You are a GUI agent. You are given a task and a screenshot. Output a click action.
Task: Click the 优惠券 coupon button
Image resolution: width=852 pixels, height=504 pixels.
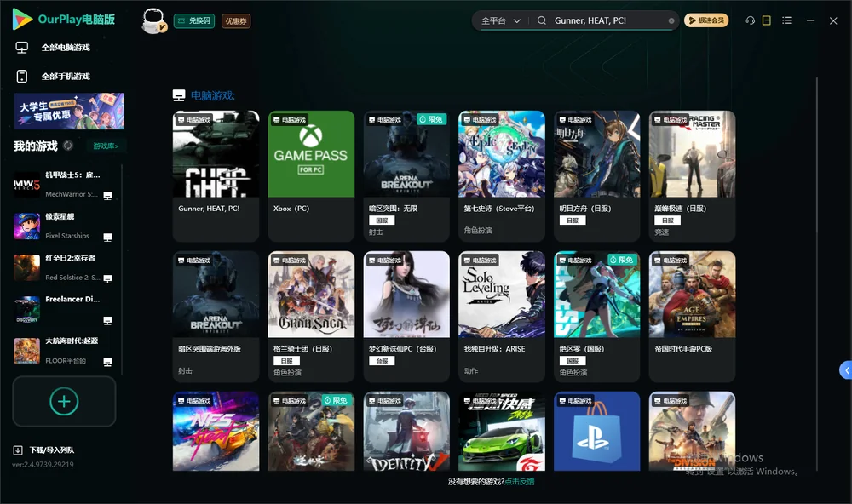point(236,20)
